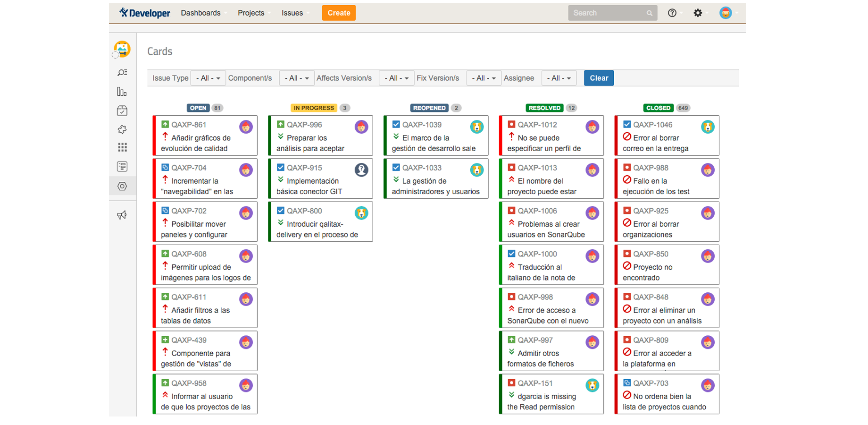Screen dimensions: 868x425
Task: Click the task checkbox icon on QAXP-1039
Action: coord(396,124)
